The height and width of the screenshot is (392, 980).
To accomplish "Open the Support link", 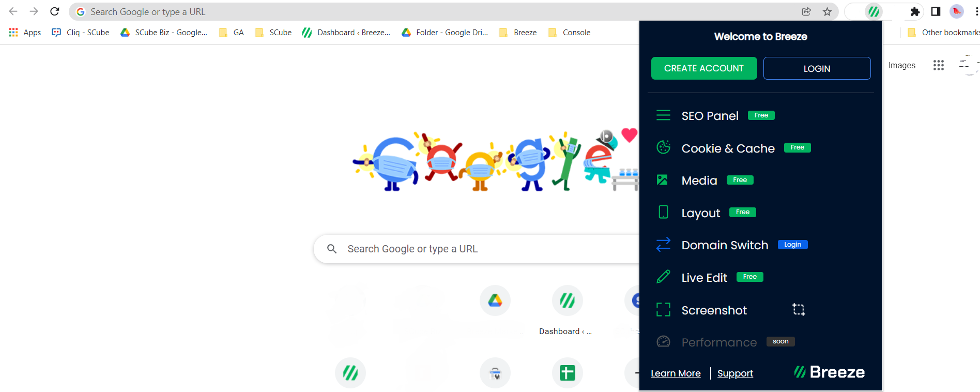I will click(735, 373).
